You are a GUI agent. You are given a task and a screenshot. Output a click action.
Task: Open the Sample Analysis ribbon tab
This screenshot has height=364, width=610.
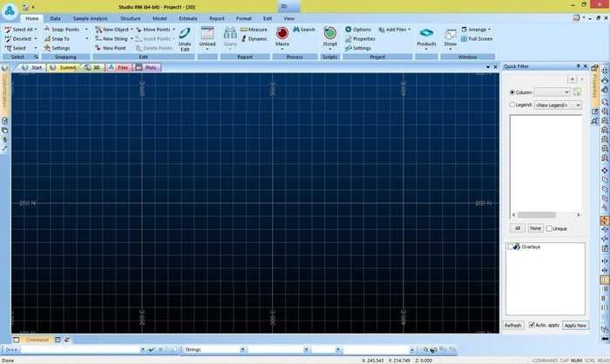(x=91, y=18)
